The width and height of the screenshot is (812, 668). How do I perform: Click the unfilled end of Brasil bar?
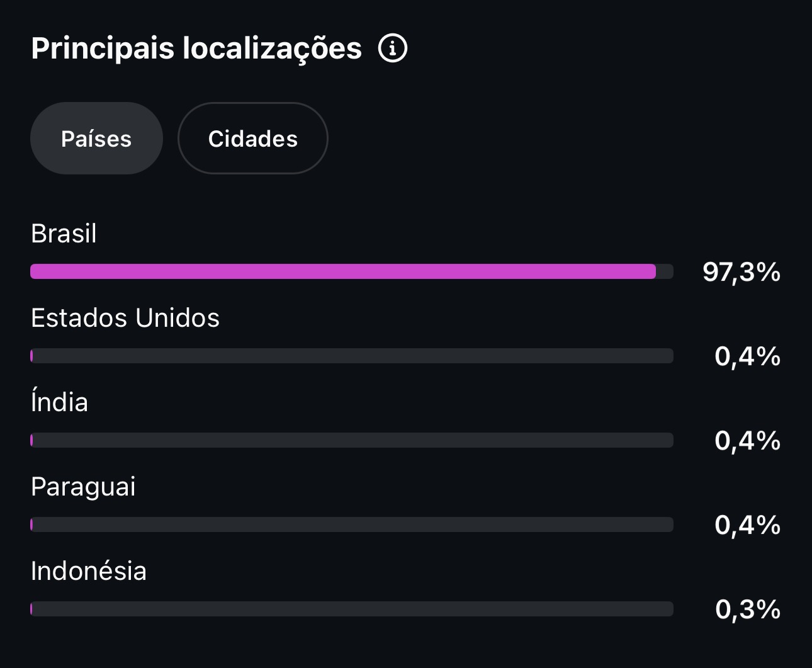(x=665, y=271)
